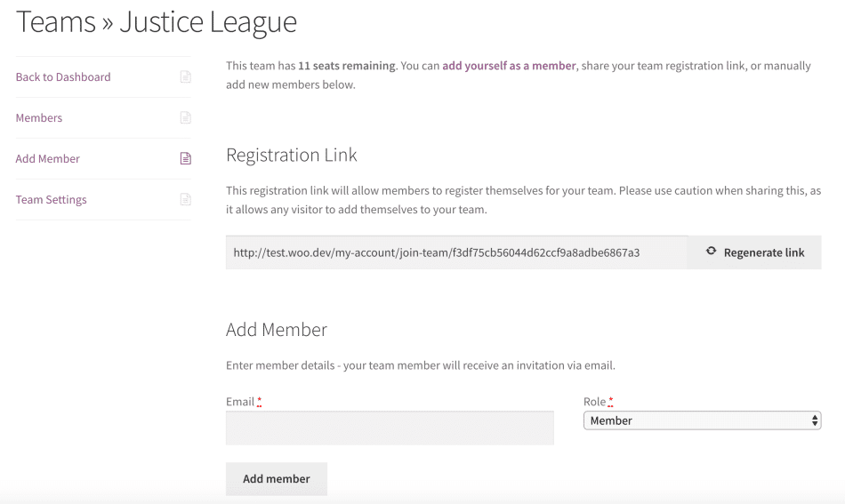Click the Regenerate link button
This screenshot has width=845, height=504.
pos(754,252)
